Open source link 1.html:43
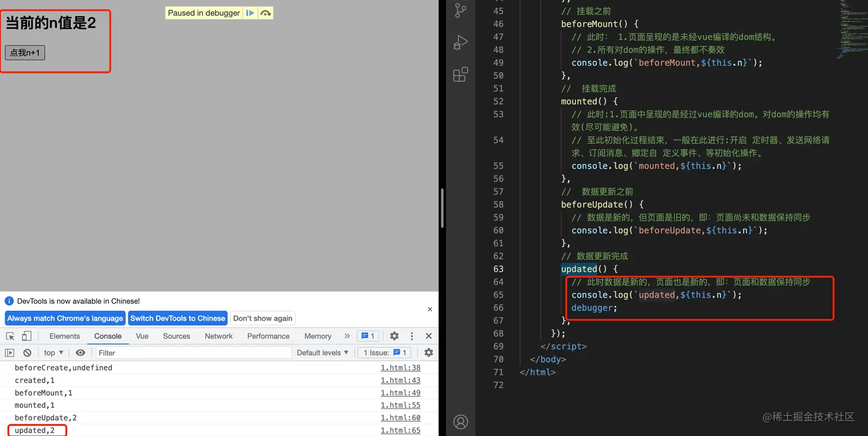The width and height of the screenshot is (868, 436). (x=401, y=380)
